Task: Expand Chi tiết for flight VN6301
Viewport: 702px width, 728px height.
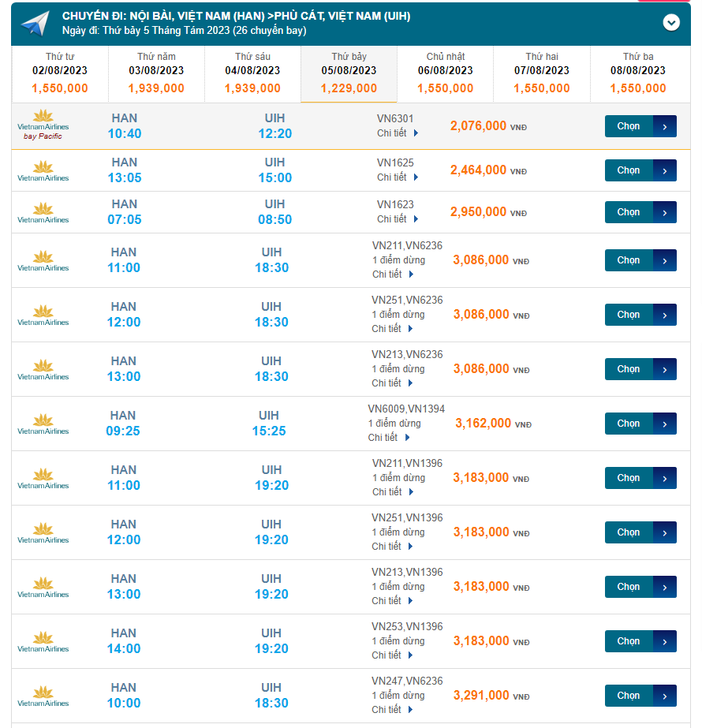Action: coord(398,133)
